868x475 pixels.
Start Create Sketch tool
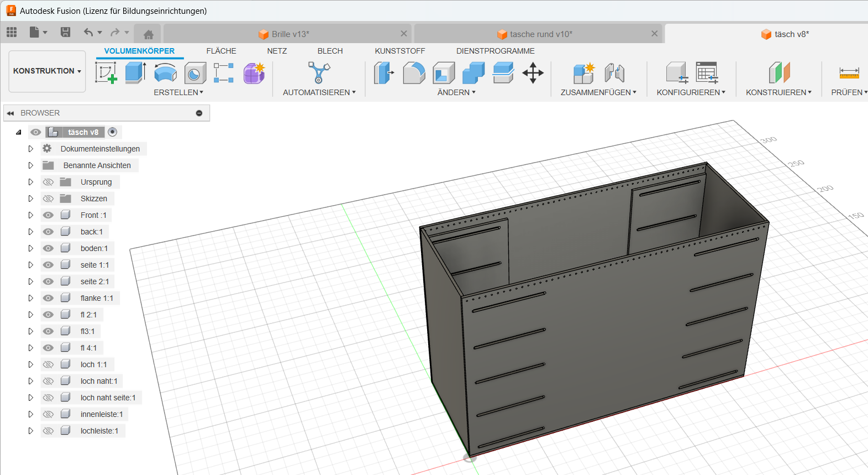click(106, 72)
